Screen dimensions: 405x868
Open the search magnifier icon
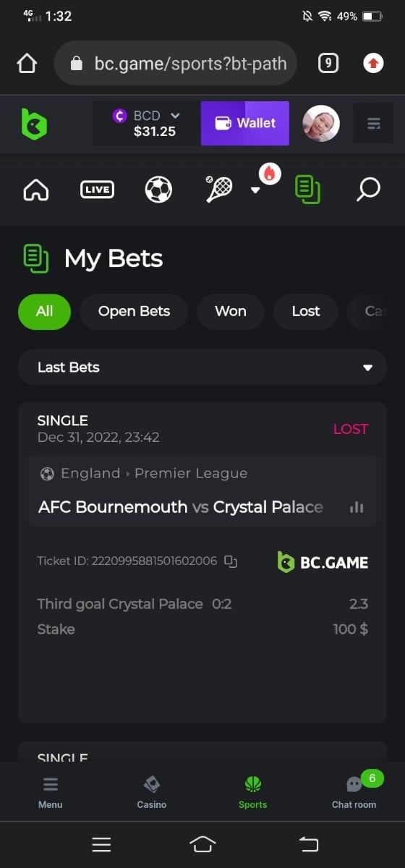368,190
